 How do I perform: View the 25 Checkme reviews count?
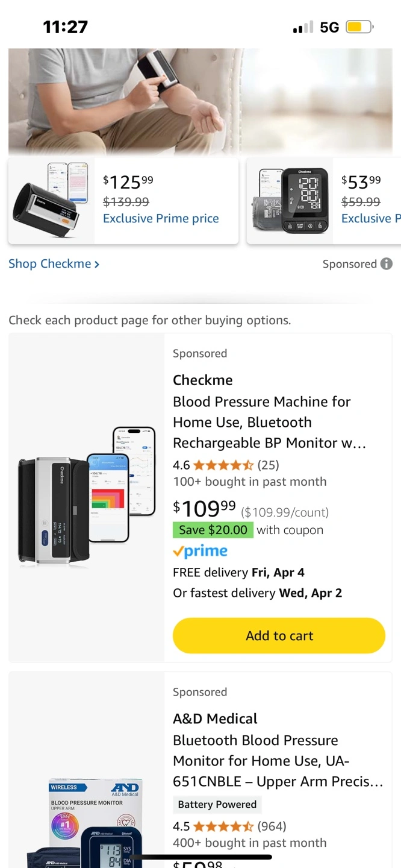[x=268, y=465]
